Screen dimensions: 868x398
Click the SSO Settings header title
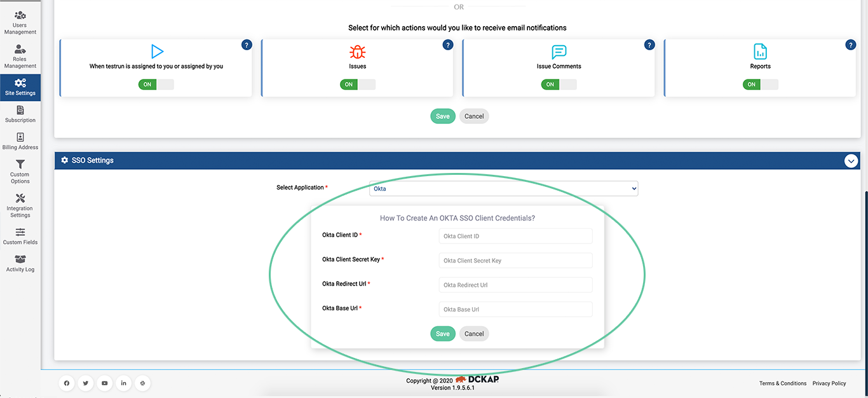click(x=93, y=160)
